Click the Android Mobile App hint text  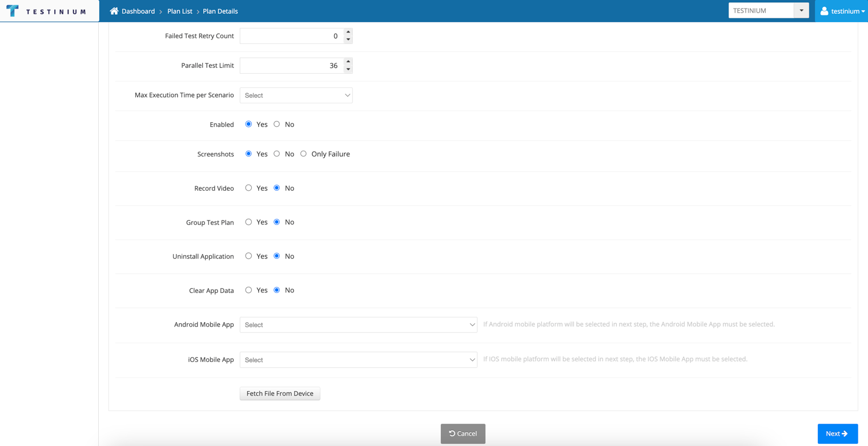(629, 324)
